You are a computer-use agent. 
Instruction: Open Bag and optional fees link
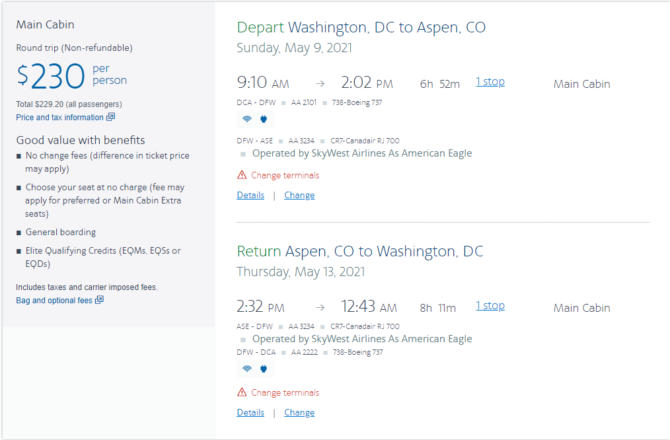click(54, 300)
